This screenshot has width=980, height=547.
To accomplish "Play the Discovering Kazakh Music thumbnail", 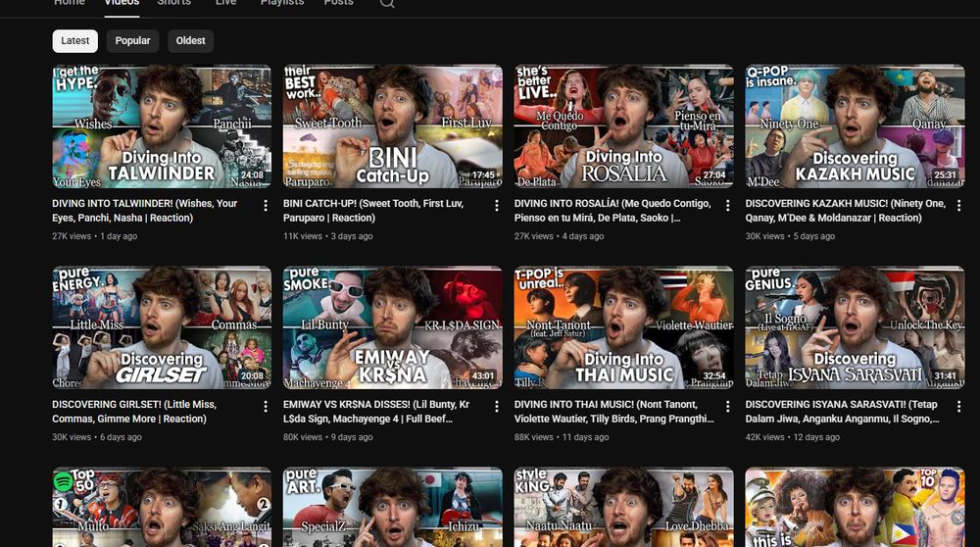I will pos(855,126).
